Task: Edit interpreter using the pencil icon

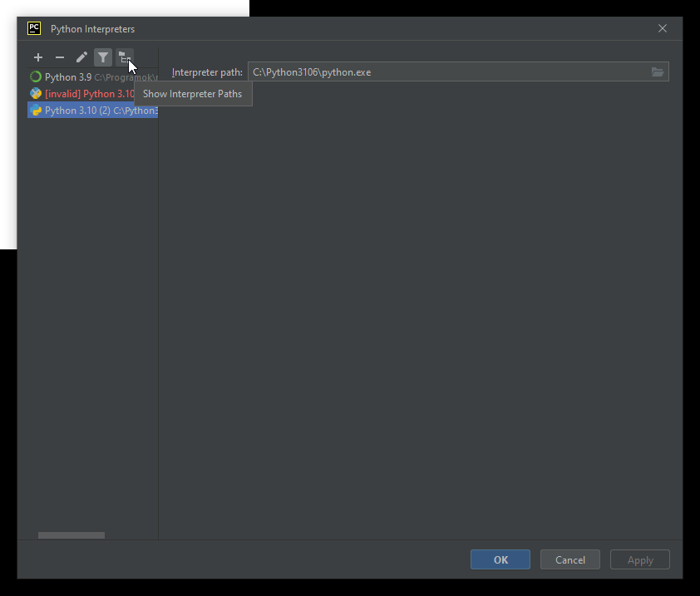Action: pyautogui.click(x=81, y=57)
